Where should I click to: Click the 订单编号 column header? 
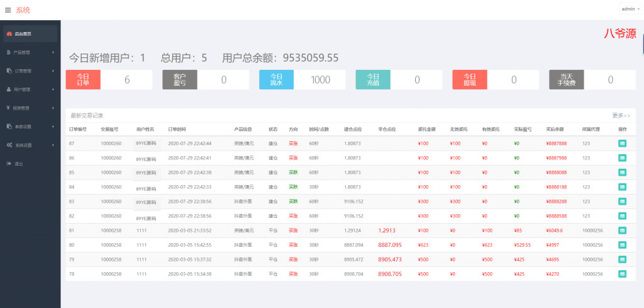pos(77,129)
